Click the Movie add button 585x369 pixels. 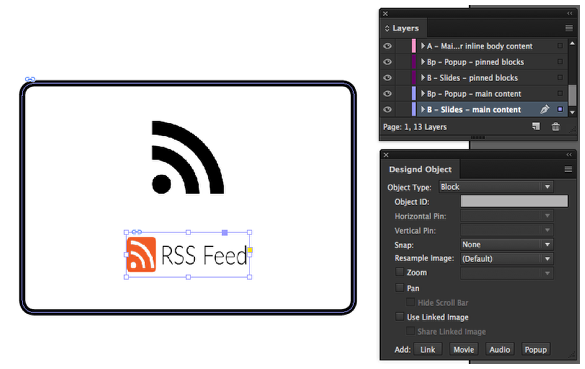click(x=464, y=350)
